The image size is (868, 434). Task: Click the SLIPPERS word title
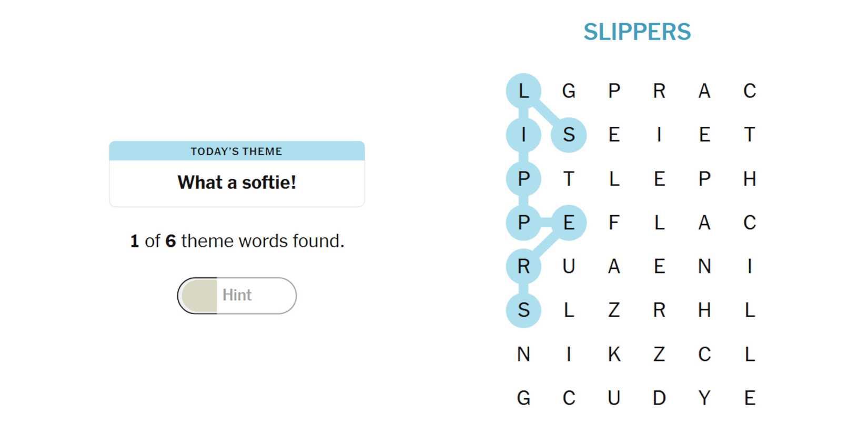tap(637, 32)
